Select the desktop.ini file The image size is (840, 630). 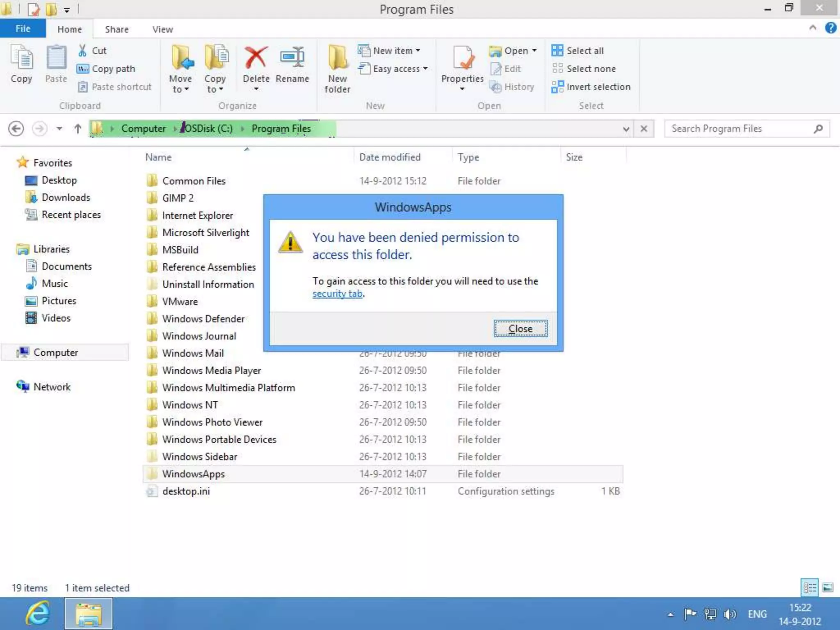178,491
